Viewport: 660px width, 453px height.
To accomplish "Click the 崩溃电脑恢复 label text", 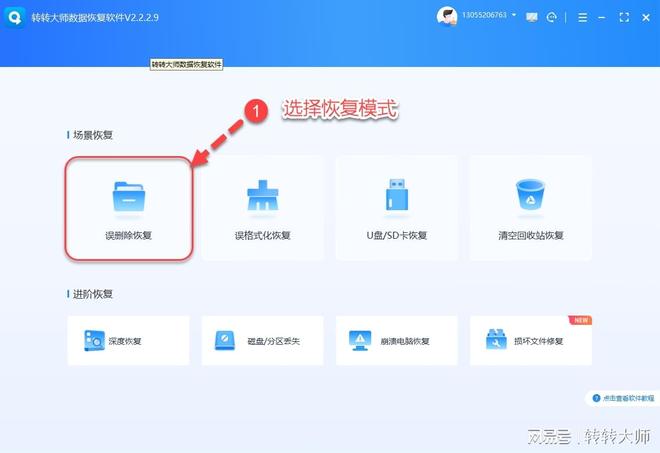I will pyautogui.click(x=405, y=341).
